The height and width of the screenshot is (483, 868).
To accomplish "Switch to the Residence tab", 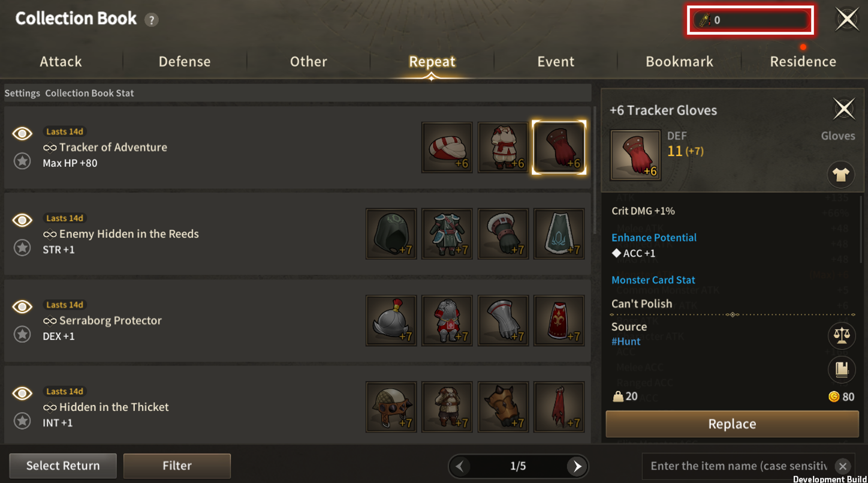I will 803,61.
